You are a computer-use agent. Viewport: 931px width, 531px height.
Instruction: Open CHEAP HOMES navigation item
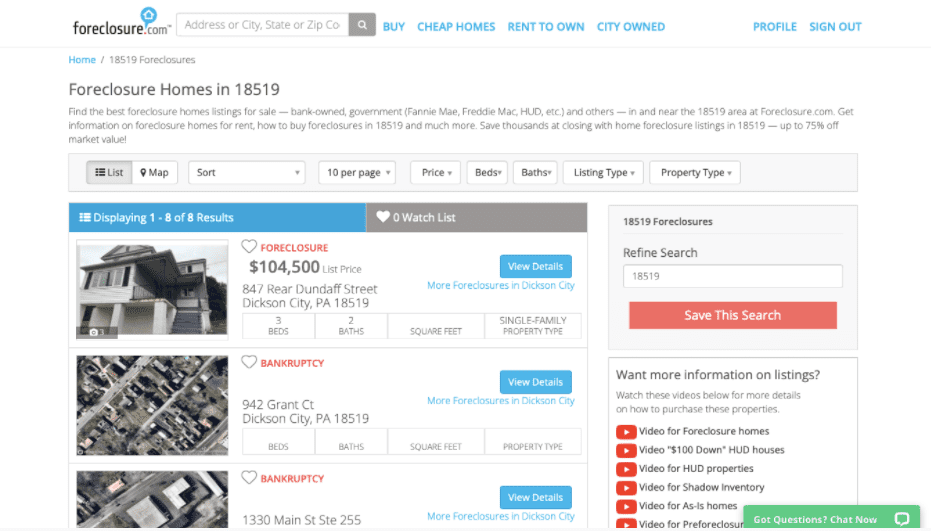click(456, 27)
